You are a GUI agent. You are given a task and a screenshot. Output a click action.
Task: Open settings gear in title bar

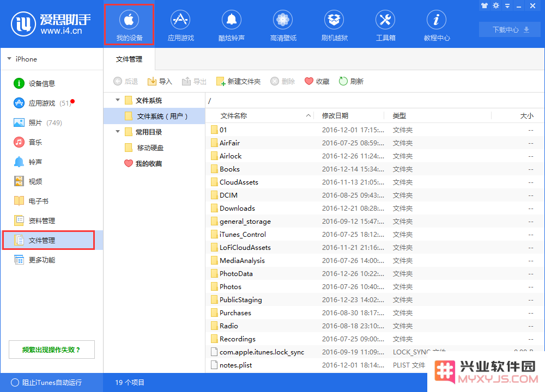click(x=496, y=5)
